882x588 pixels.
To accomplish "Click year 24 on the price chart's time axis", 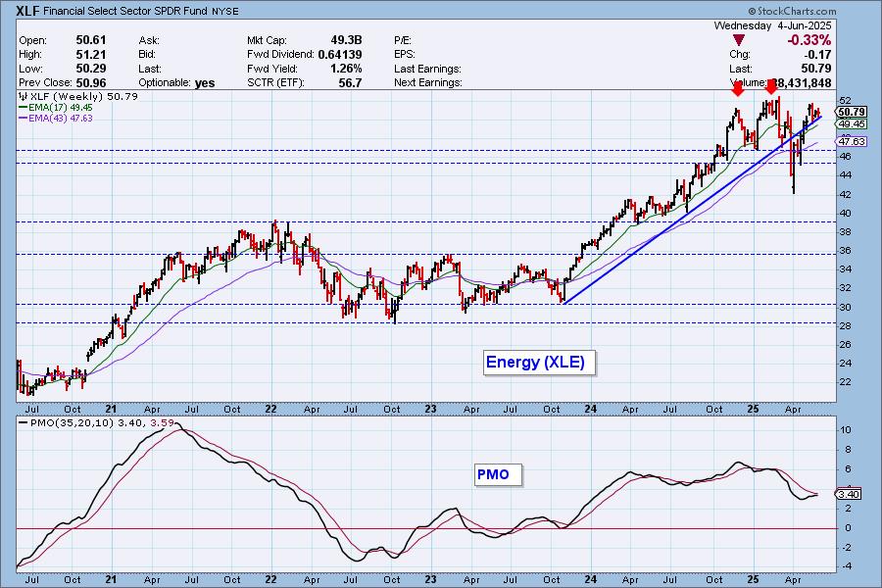I will [x=590, y=409].
